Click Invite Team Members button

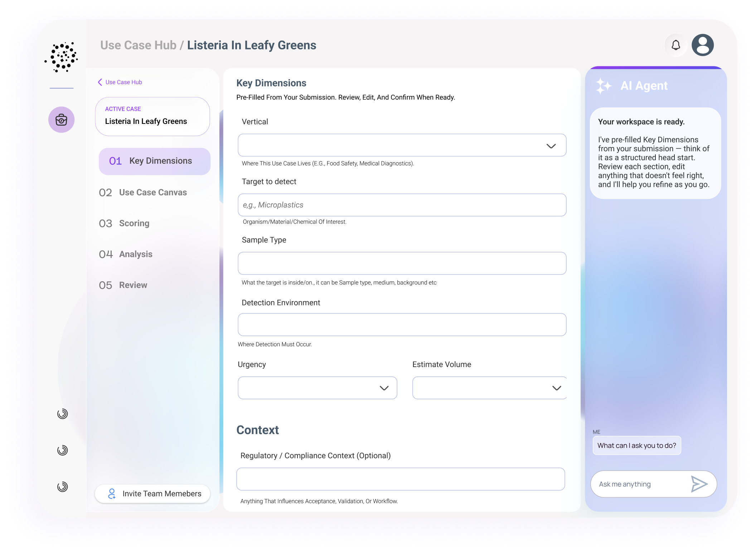tap(153, 493)
